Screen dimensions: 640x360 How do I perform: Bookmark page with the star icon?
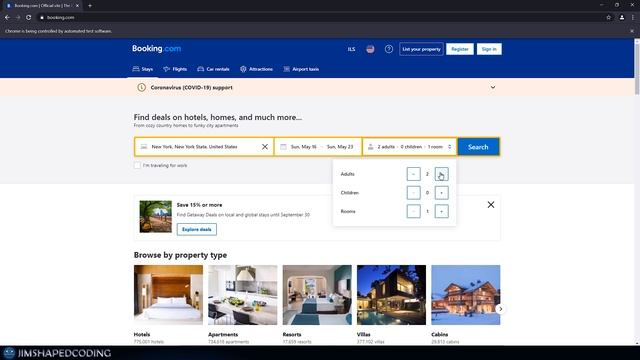tap(609, 18)
